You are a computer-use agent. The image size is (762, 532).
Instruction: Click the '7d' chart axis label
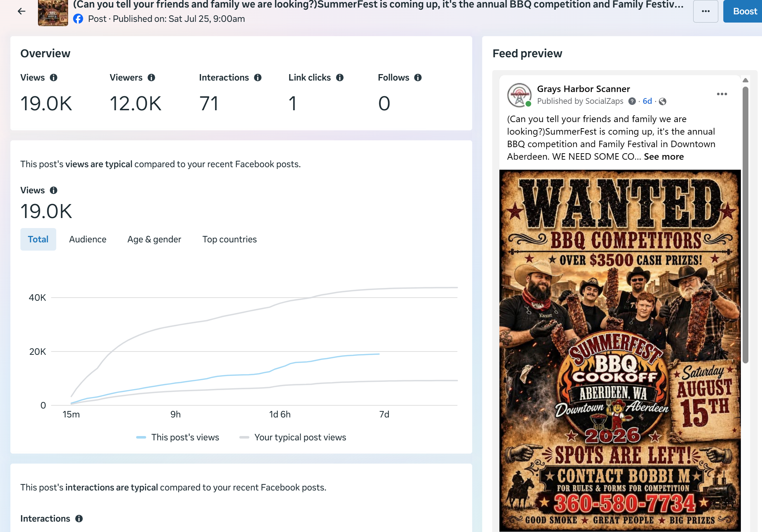(384, 415)
